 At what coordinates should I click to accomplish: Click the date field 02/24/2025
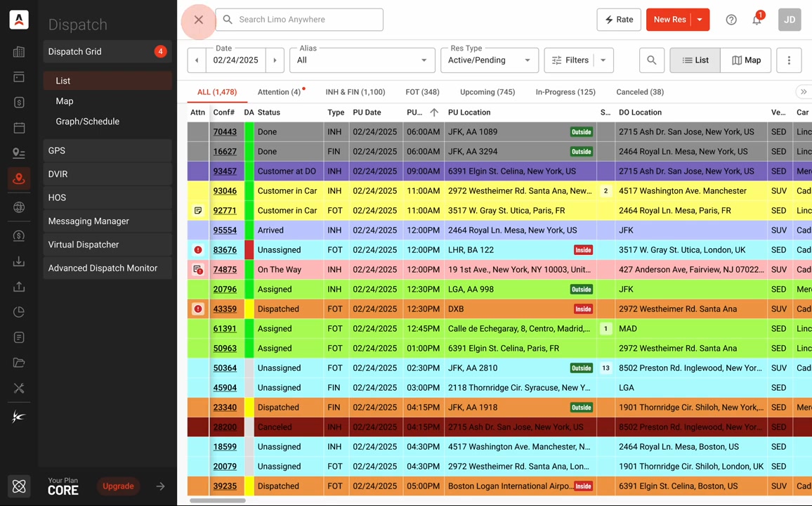point(235,60)
